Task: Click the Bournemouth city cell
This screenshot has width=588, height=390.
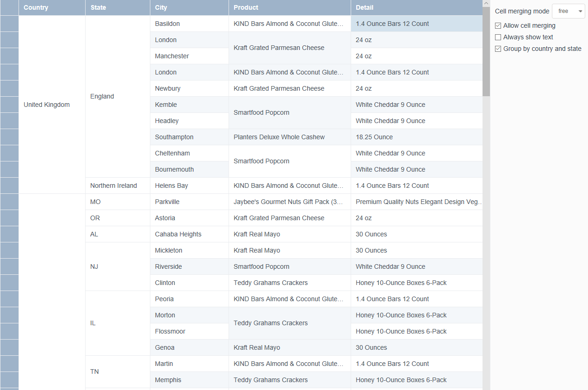Action: 189,169
